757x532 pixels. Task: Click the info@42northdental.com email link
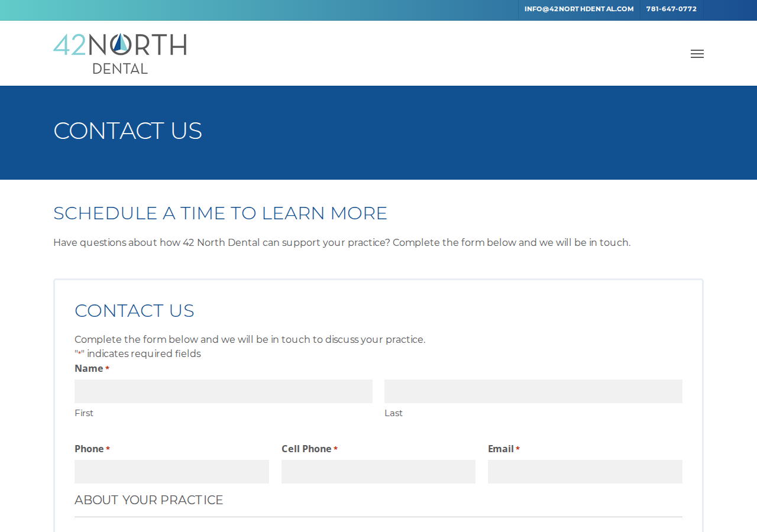coord(579,9)
